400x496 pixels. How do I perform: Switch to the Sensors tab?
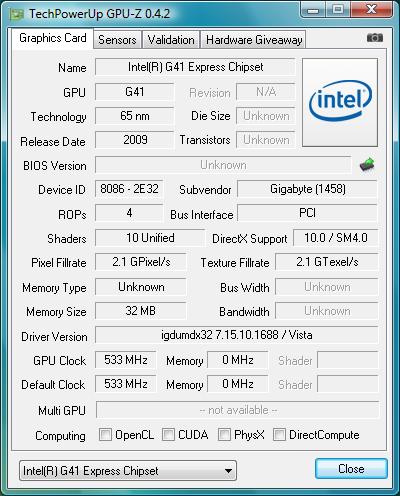point(117,40)
